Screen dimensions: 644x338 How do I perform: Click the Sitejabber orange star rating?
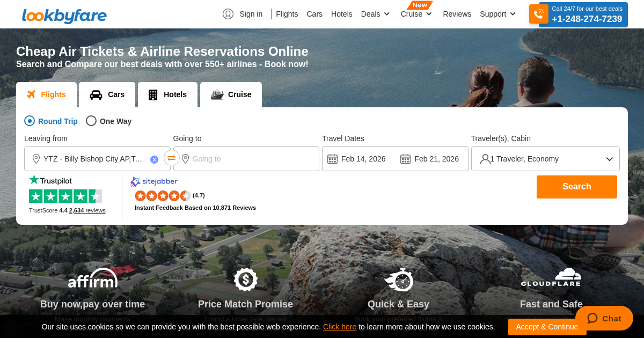[163, 195]
